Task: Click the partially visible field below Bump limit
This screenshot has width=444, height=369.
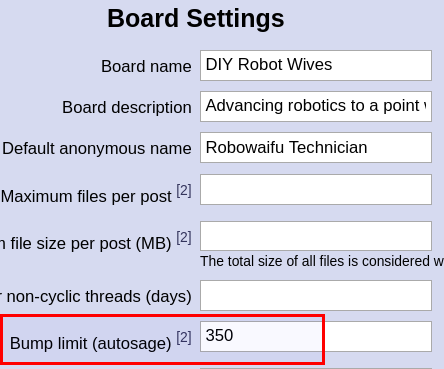Action: tap(316, 368)
